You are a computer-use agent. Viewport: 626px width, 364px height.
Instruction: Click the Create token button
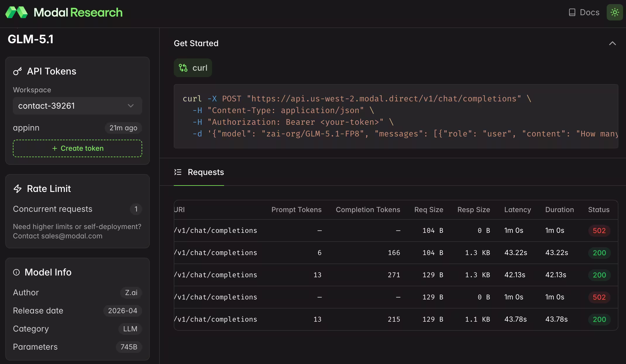point(78,148)
